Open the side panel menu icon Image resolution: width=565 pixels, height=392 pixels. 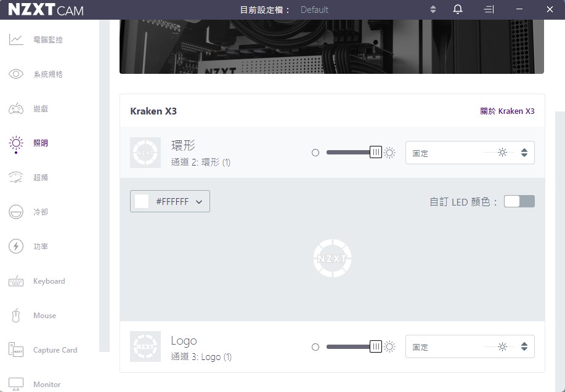coord(489,10)
